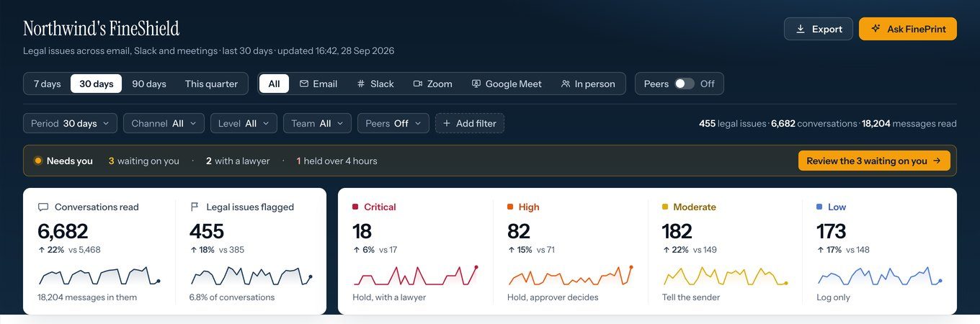This screenshot has width=980, height=324.
Task: Click the Conversations read chat bubble icon
Action: click(x=43, y=207)
